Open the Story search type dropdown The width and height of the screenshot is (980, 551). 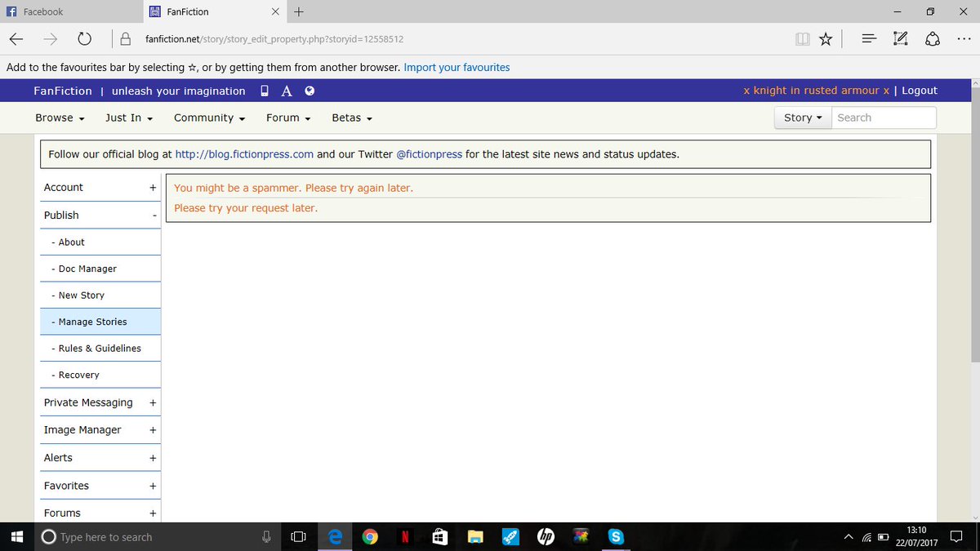coord(803,118)
